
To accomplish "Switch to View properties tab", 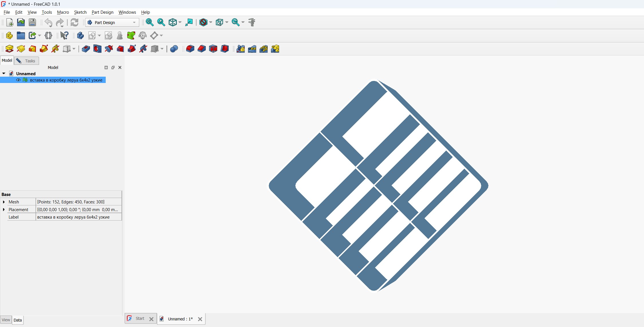I will pos(6,320).
